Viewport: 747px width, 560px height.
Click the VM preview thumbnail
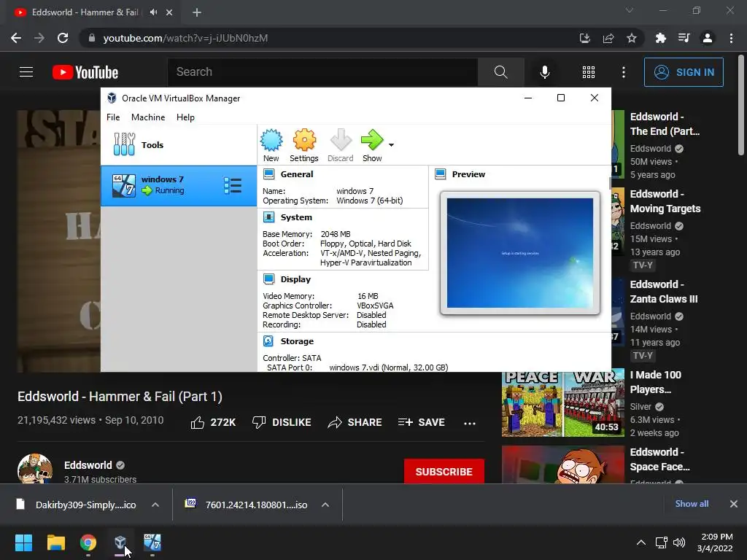click(x=519, y=253)
